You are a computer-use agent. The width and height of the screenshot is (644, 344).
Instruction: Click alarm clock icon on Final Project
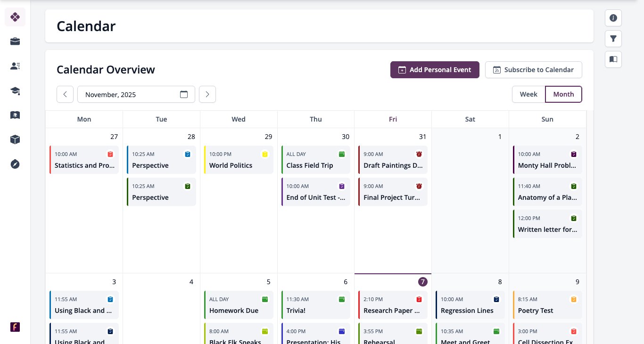pos(419,186)
